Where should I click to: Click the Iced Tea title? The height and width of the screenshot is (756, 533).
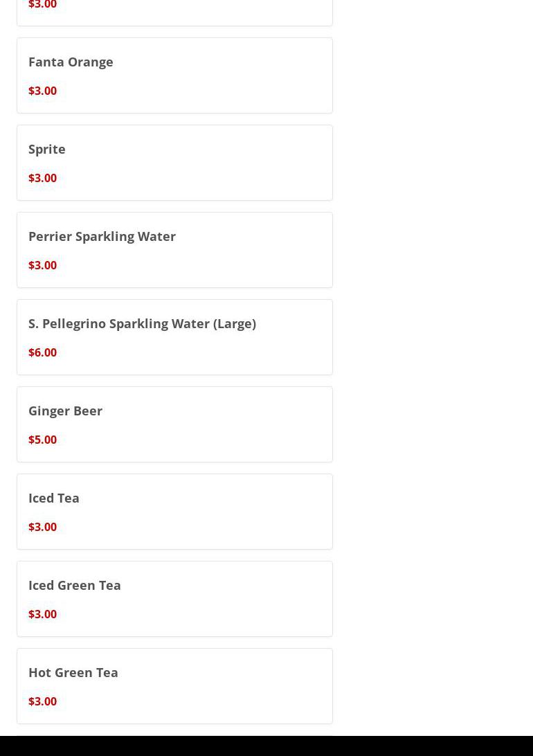click(54, 498)
